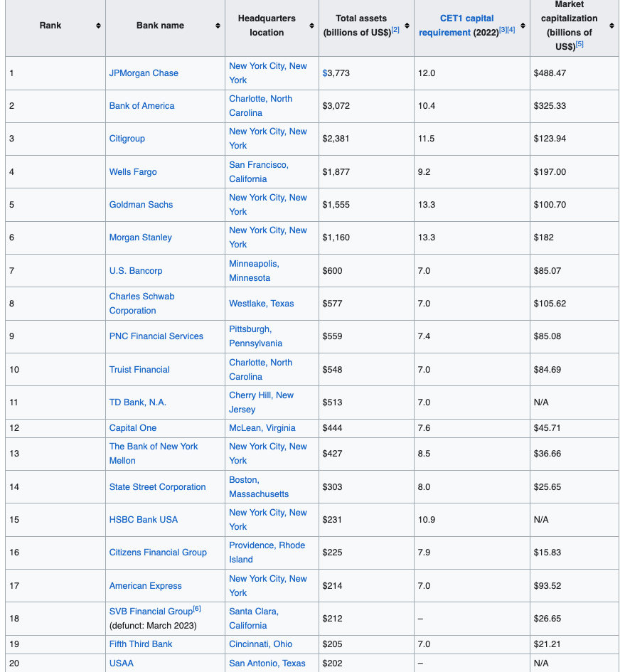This screenshot has width=625, height=672.
Task: Open the McLean, Virginia link
Action: [x=262, y=428]
